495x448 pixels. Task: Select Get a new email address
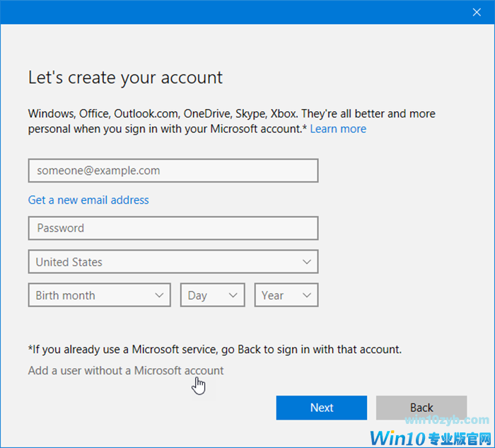(x=88, y=200)
